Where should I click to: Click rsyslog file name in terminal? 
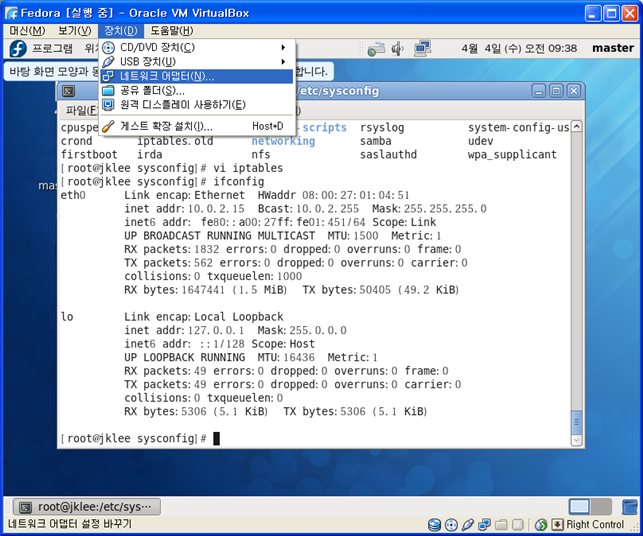pos(382,128)
